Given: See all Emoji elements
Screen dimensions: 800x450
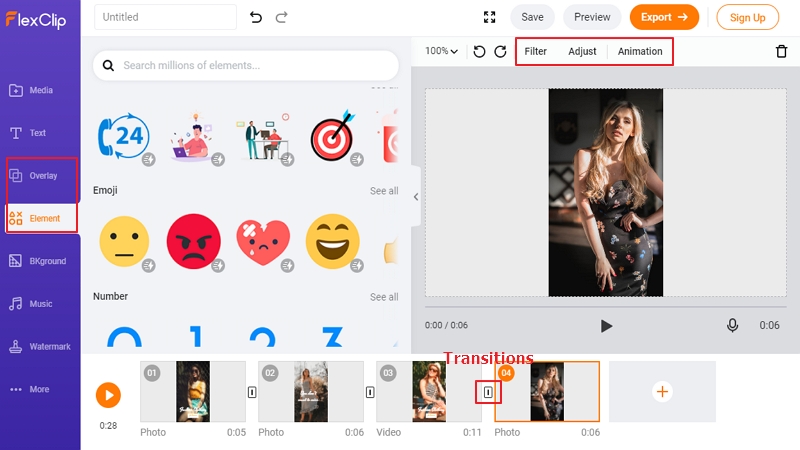Looking at the screenshot, I should 384,191.
